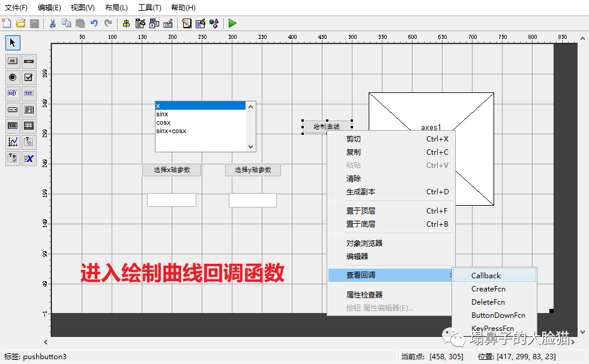Select the sinx+cosx listbox row

[x=201, y=131]
